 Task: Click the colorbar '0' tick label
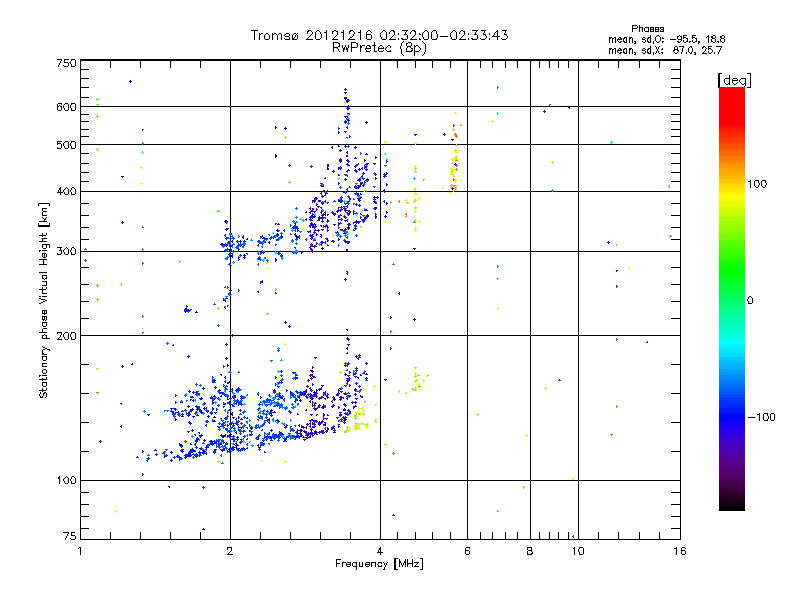[x=750, y=301]
